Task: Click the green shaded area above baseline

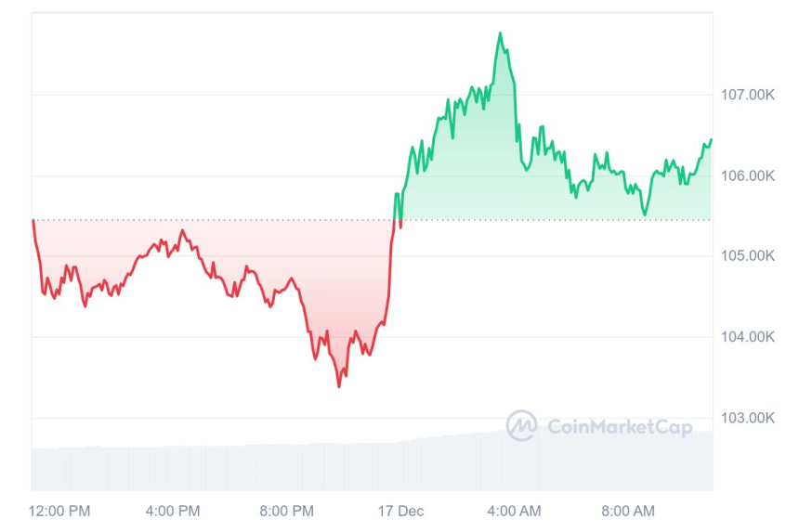Action: point(465,167)
